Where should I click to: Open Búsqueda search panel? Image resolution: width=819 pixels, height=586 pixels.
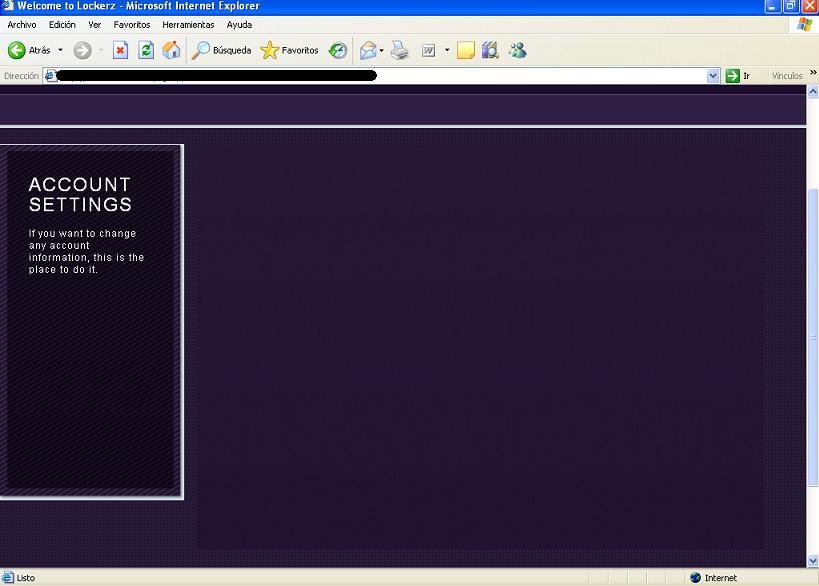pyautogui.click(x=221, y=50)
